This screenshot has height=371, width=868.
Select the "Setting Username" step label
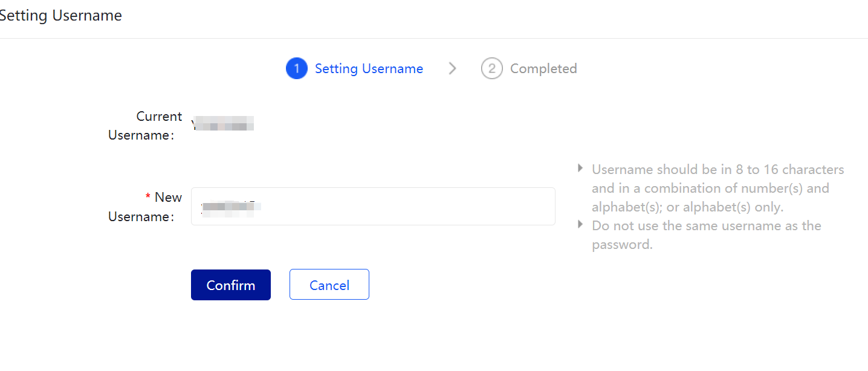[x=369, y=69]
